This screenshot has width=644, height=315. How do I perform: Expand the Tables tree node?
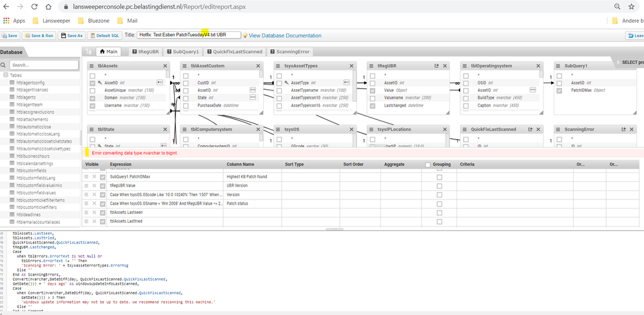pyautogui.click(x=6, y=76)
